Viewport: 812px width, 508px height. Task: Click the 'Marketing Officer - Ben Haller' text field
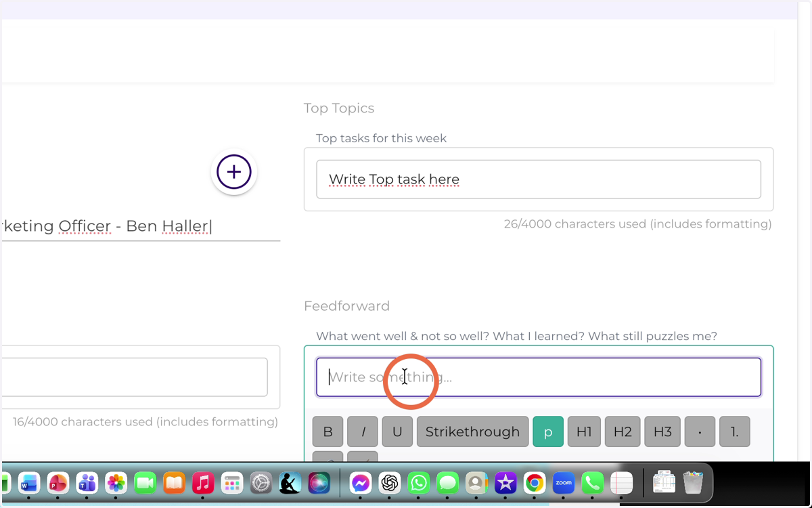coord(141,226)
